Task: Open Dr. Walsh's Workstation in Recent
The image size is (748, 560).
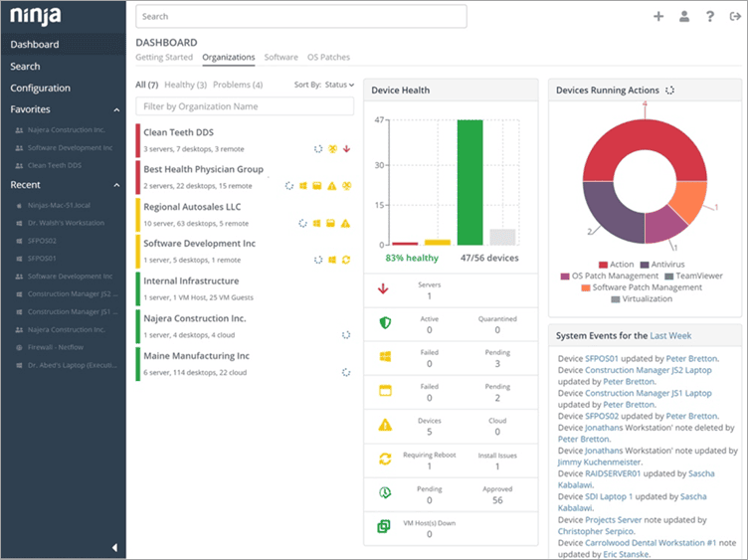Action: coord(66,223)
